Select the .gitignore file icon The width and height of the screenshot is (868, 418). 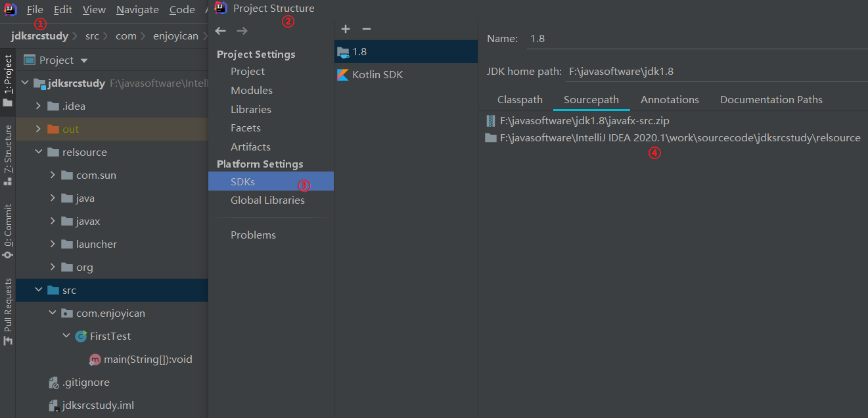pyautogui.click(x=55, y=383)
